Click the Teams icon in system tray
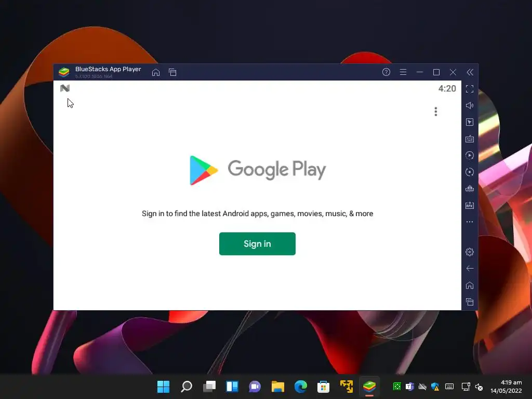Screen dimensions: 532x399 pos(410,387)
